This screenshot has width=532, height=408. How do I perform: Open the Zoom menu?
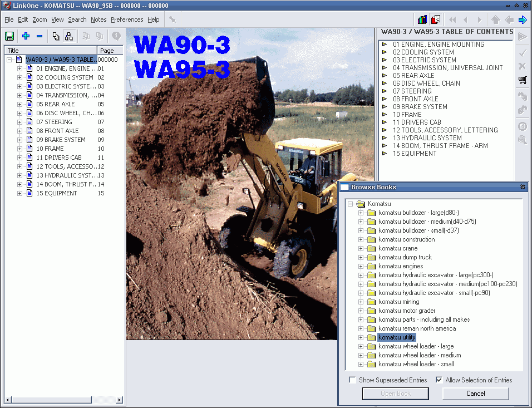pos(40,19)
